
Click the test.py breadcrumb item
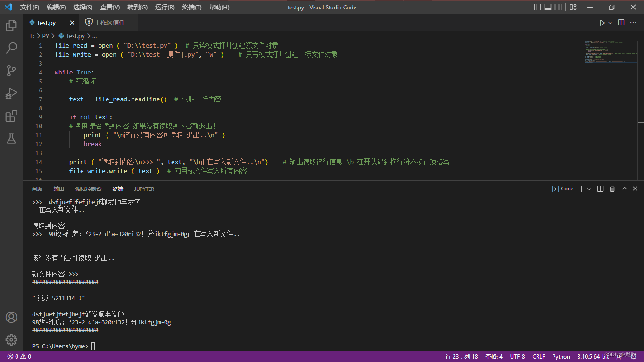[x=72, y=36]
